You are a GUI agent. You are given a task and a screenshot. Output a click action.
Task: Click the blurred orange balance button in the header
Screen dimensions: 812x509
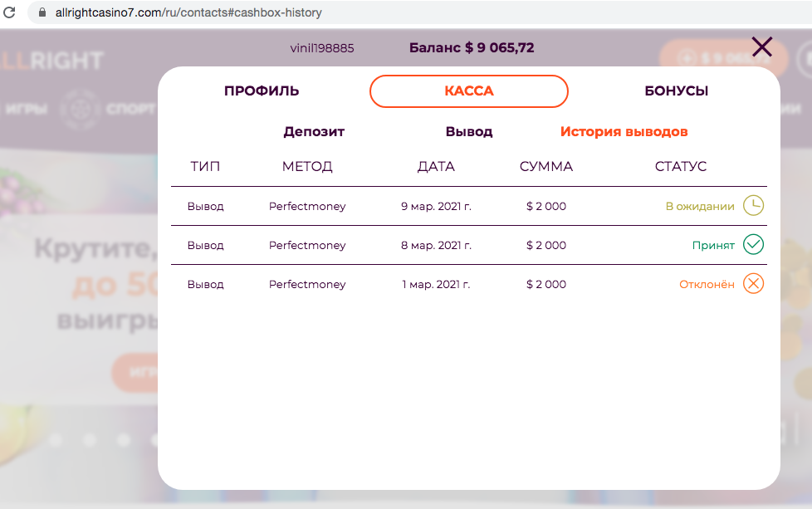(x=723, y=58)
